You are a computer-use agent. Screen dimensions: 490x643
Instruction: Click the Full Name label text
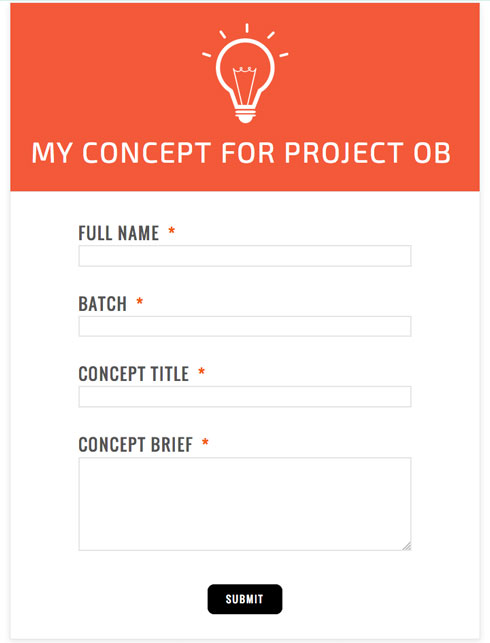click(119, 233)
